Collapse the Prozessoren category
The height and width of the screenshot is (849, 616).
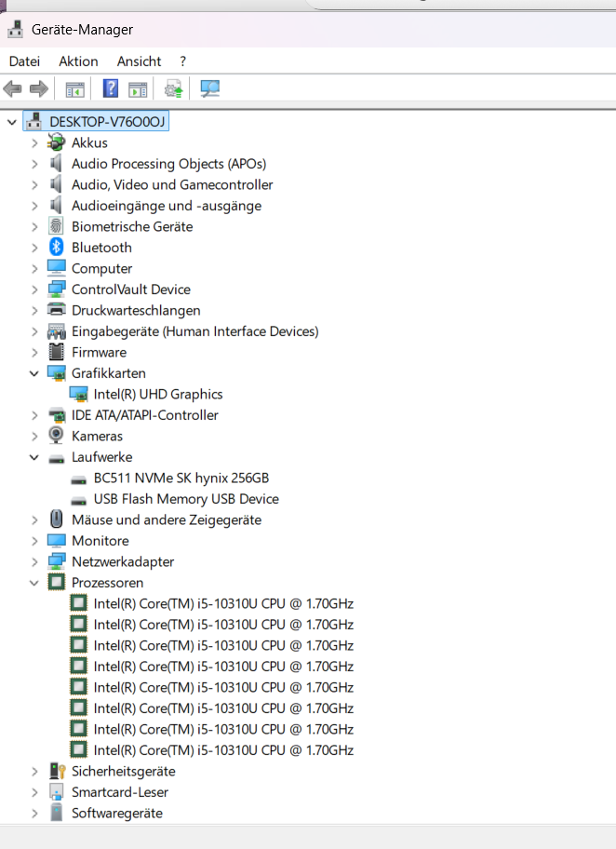[x=34, y=583]
